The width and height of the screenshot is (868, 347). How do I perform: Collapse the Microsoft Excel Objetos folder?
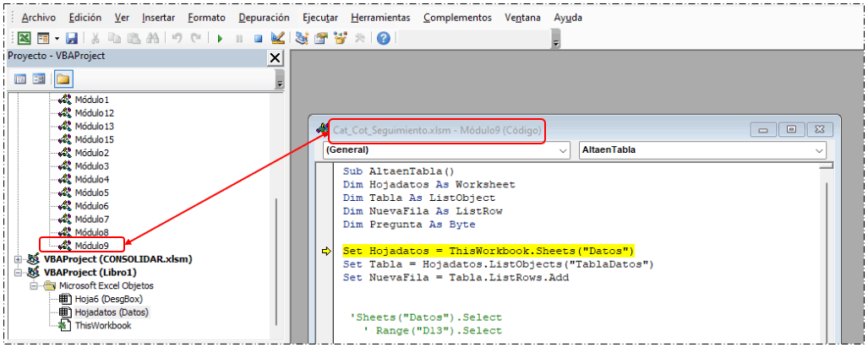(35, 285)
